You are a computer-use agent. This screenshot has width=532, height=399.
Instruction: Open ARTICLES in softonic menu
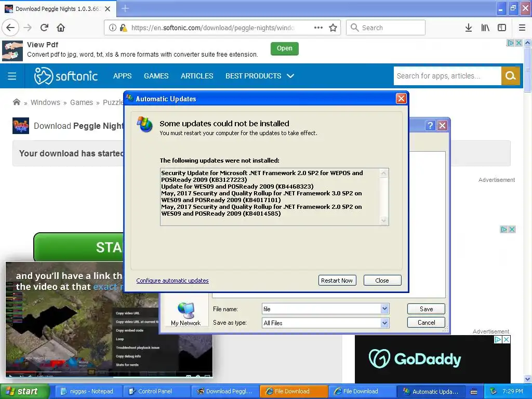(197, 76)
